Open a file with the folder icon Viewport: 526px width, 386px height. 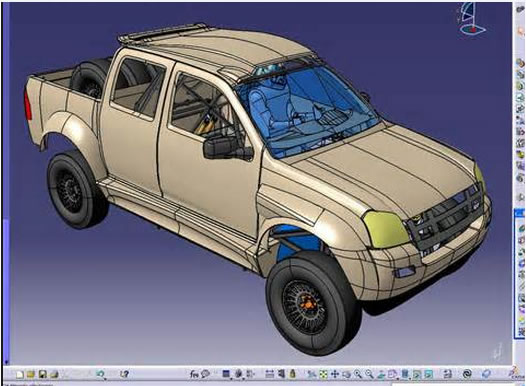click(31, 374)
